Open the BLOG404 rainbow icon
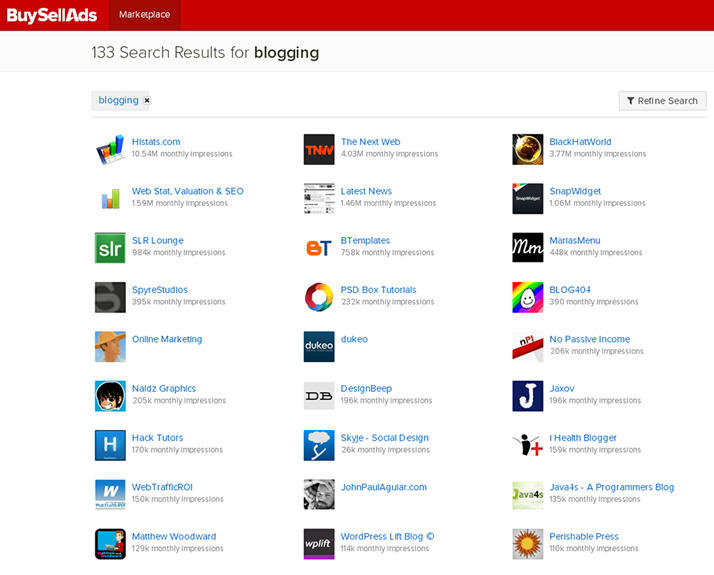Viewport: 714px width, 575px height. [528, 297]
